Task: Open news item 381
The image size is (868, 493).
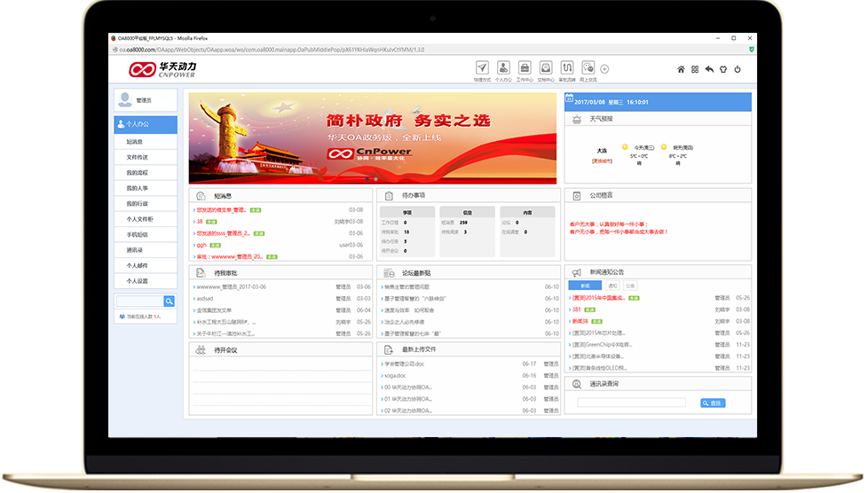Action: click(576, 309)
